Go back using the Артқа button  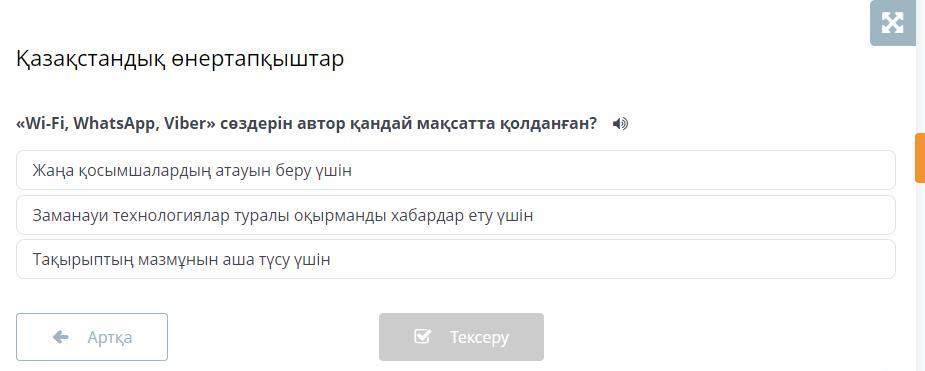[92, 337]
